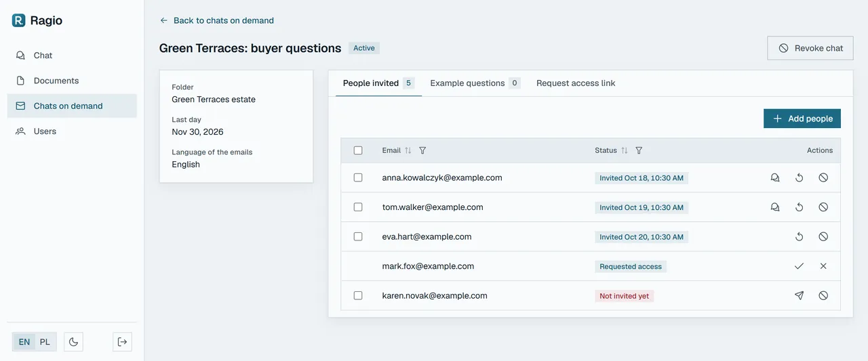Viewport: 868px width, 361px height.
Task: Click the Nov 30, 2026 last day value
Action: tap(197, 132)
